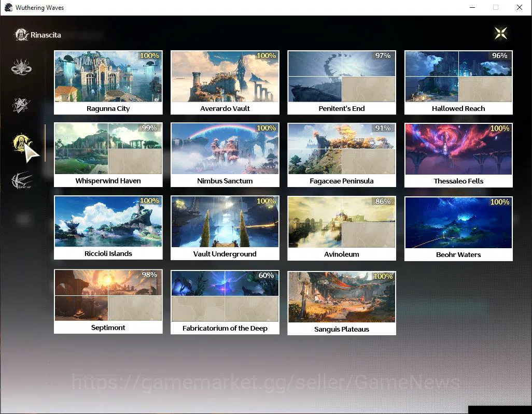Click the 99% progress on Whisperwind Haven

pyautogui.click(x=149, y=128)
